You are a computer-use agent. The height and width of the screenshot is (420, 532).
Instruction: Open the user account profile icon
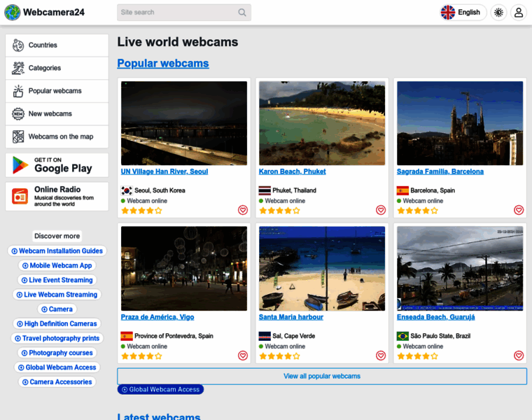coord(518,13)
